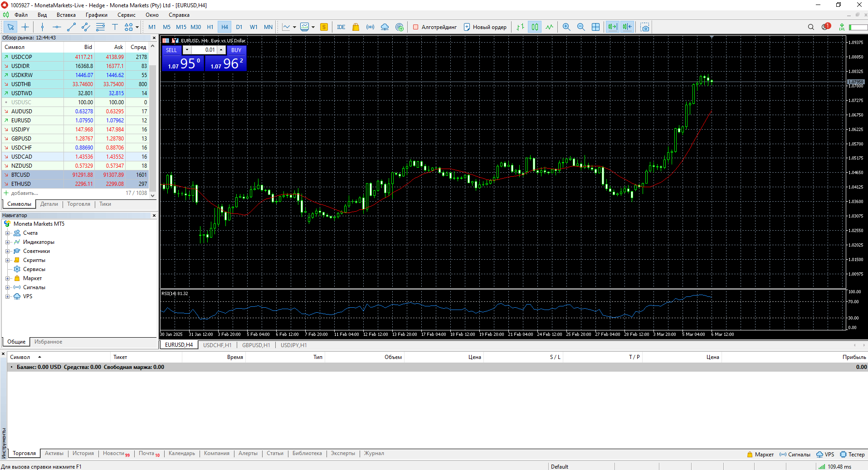The height and width of the screenshot is (470, 868).
Task: Select the trendline drawing tool
Action: click(x=71, y=27)
